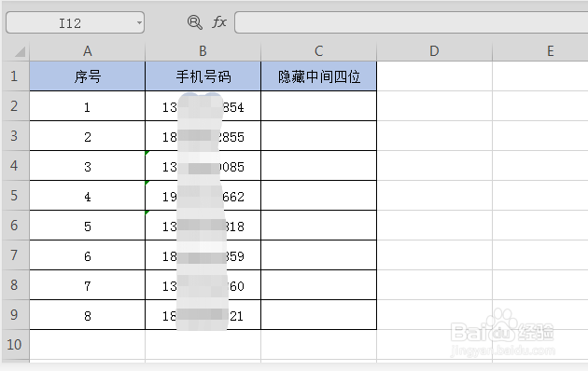588x371 pixels.
Task: Select cell A7 containing 6
Action: pyautogui.click(x=88, y=255)
